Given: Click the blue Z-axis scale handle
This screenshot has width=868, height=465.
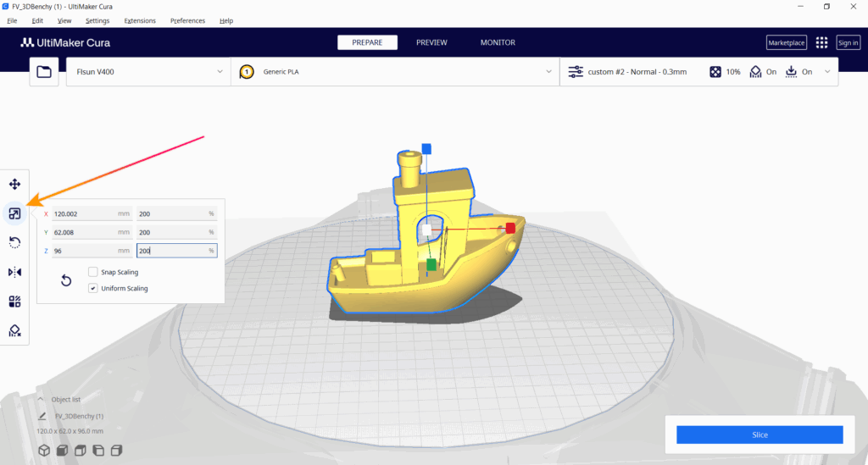Looking at the screenshot, I should [426, 149].
